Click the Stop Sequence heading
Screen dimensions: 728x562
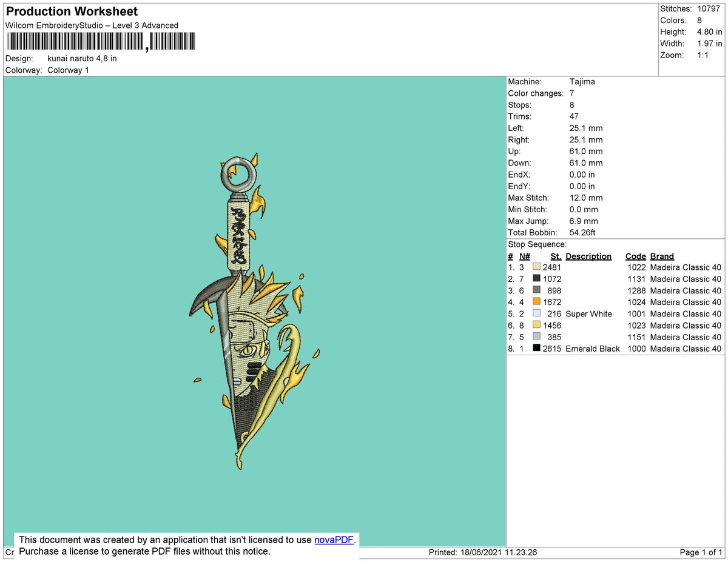point(537,244)
